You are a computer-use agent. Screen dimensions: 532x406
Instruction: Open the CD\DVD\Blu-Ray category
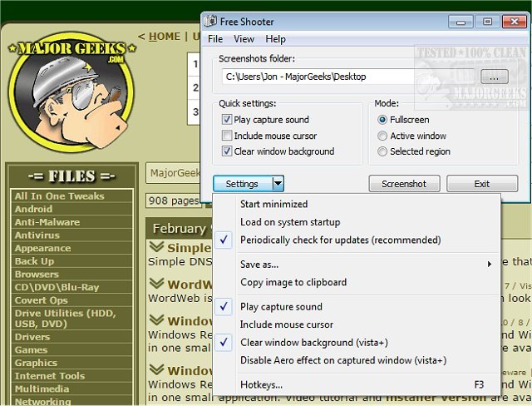71,287
